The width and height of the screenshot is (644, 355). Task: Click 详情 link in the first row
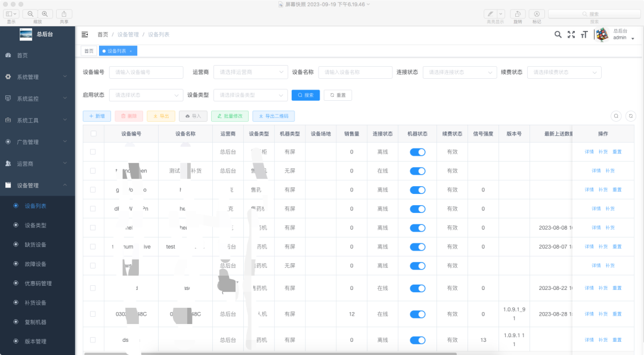click(x=589, y=152)
